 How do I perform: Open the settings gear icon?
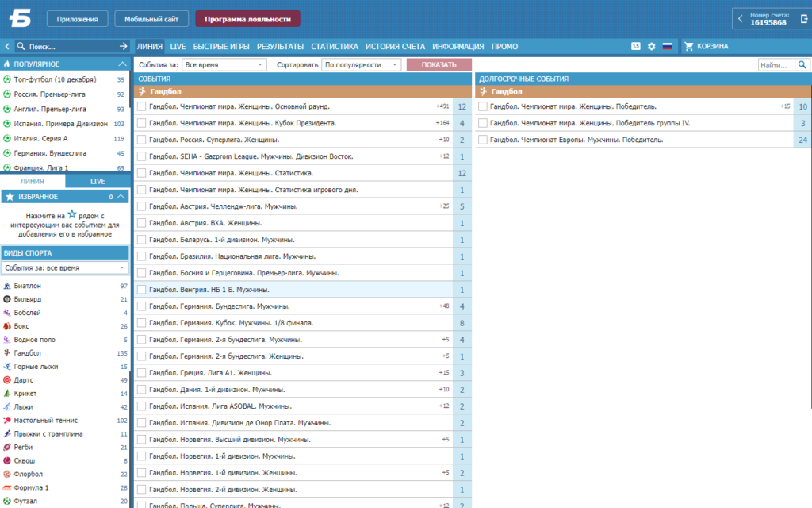652,46
